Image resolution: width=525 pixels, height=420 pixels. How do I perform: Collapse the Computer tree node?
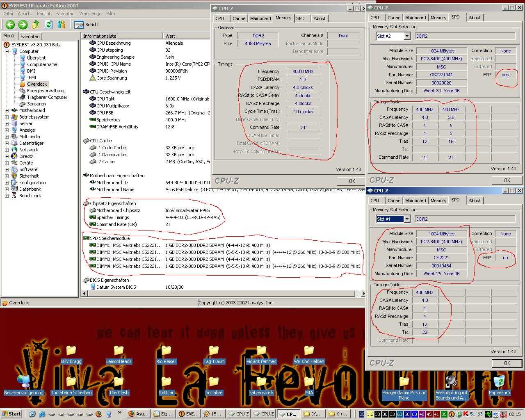(7, 51)
